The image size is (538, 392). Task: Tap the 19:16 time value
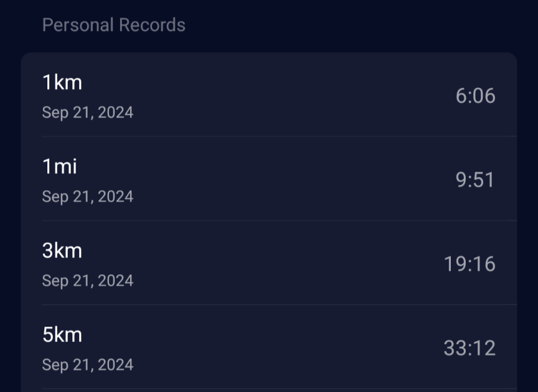[x=470, y=264]
